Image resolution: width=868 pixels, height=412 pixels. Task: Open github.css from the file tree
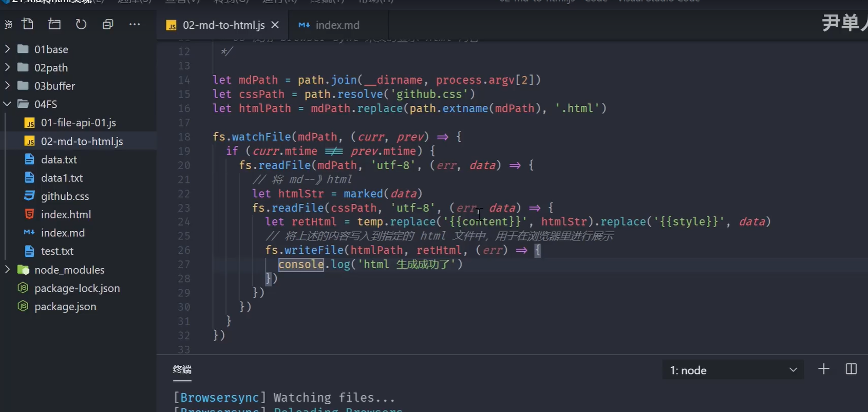(65, 196)
